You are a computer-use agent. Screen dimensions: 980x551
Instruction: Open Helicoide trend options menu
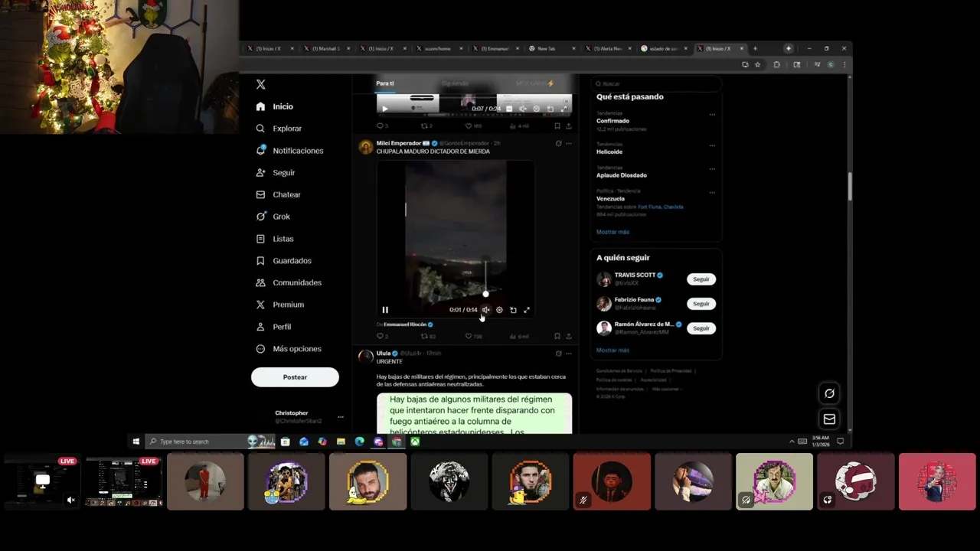tap(712, 145)
